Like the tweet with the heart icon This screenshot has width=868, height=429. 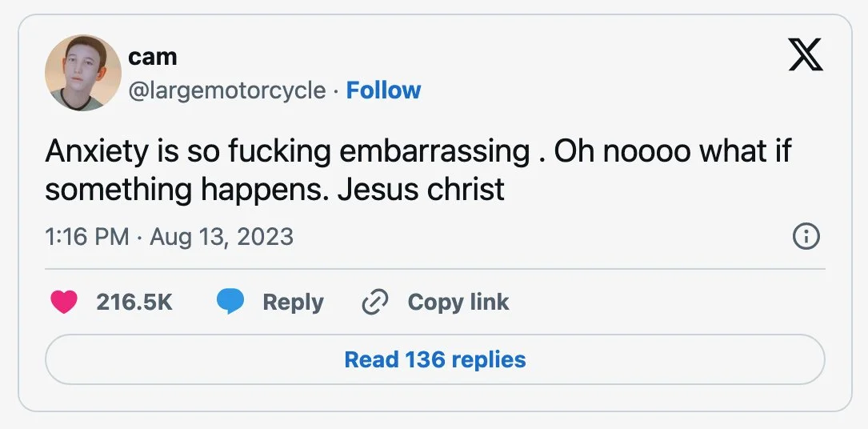64,302
